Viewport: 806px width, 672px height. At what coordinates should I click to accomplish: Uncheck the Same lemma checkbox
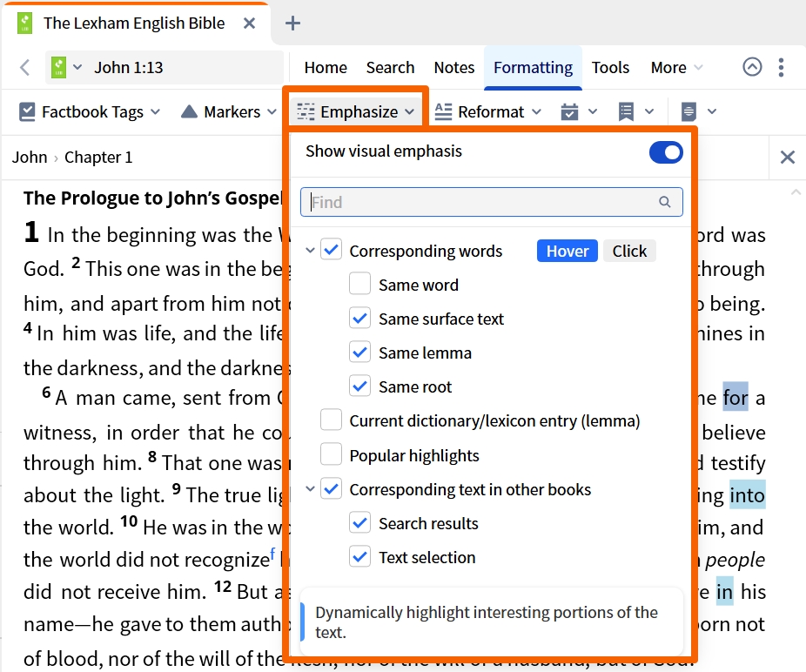359,353
